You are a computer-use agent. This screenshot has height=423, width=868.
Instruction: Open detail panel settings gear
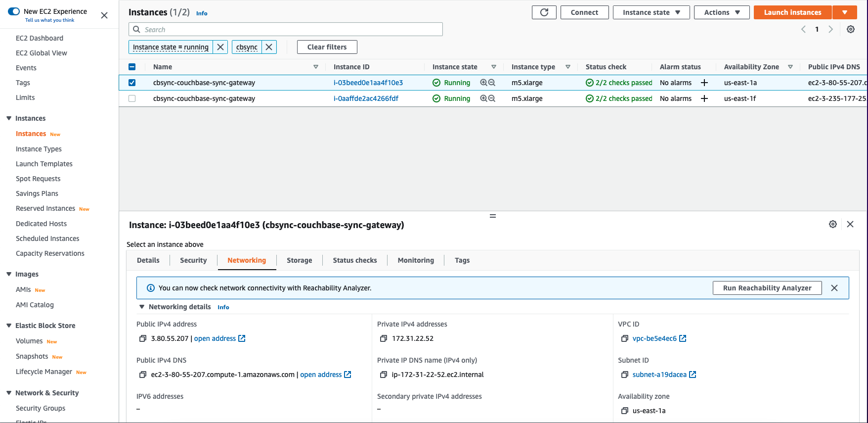coord(833,224)
